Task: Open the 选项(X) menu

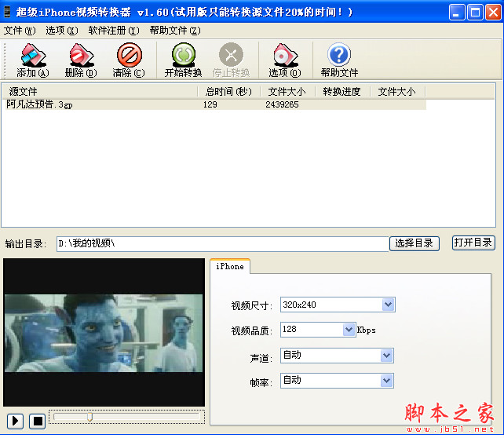Action: pyautogui.click(x=62, y=31)
